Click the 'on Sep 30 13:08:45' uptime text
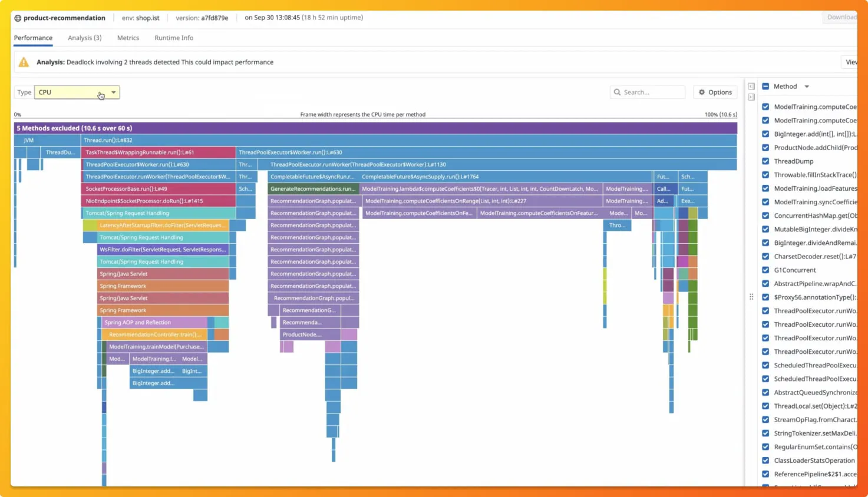Screen dimensions: 868x497 pyautogui.click(x=304, y=18)
